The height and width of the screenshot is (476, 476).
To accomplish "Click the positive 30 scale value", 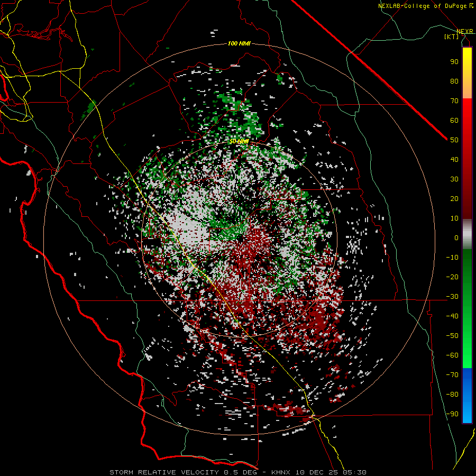I will pyautogui.click(x=454, y=179).
